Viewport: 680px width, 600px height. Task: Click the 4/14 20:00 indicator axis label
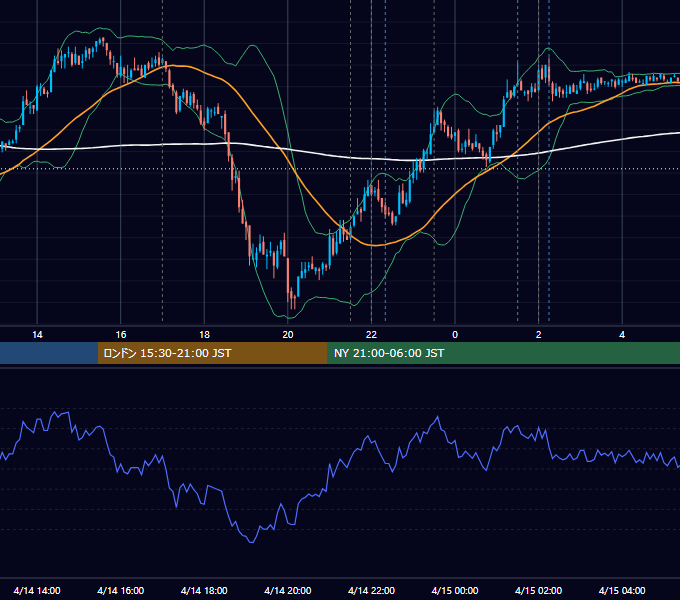click(288, 590)
